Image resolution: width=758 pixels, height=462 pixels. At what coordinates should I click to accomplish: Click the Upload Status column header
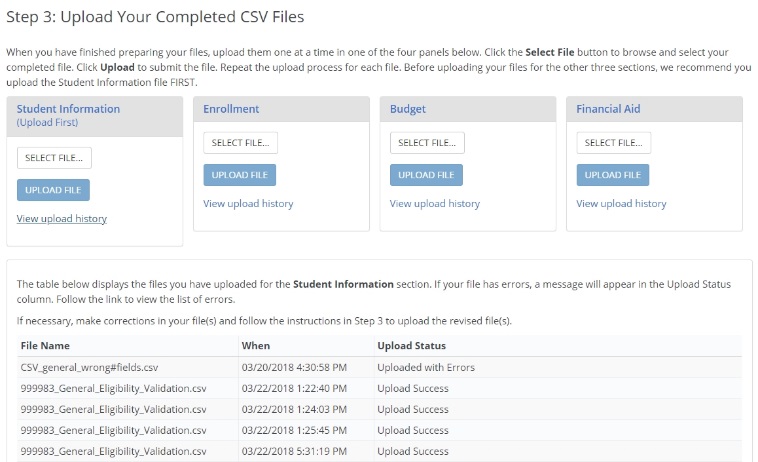pos(410,345)
